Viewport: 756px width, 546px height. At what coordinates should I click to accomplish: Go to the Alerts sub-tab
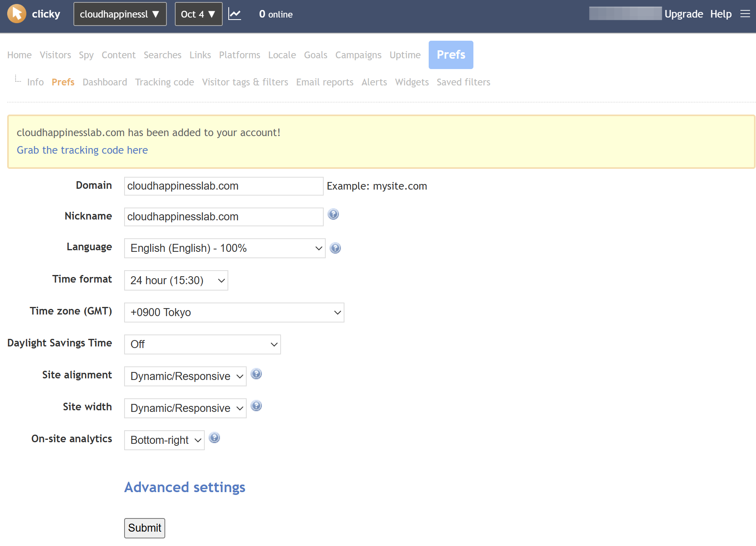click(374, 82)
